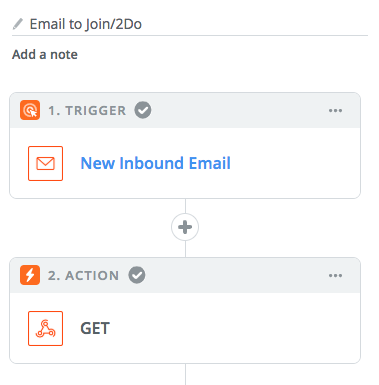This screenshot has width=379, height=385.
Task: Click the Webhooks app icon
Action: point(45,328)
